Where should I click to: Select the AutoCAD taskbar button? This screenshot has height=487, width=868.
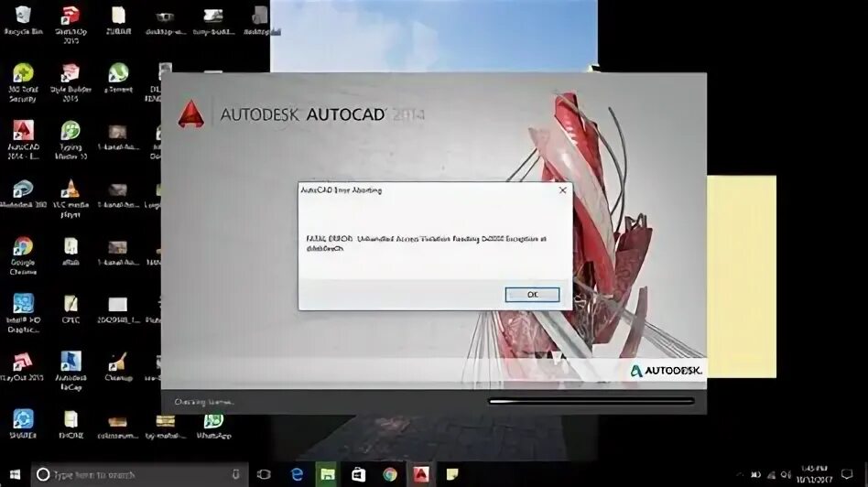tap(421, 474)
